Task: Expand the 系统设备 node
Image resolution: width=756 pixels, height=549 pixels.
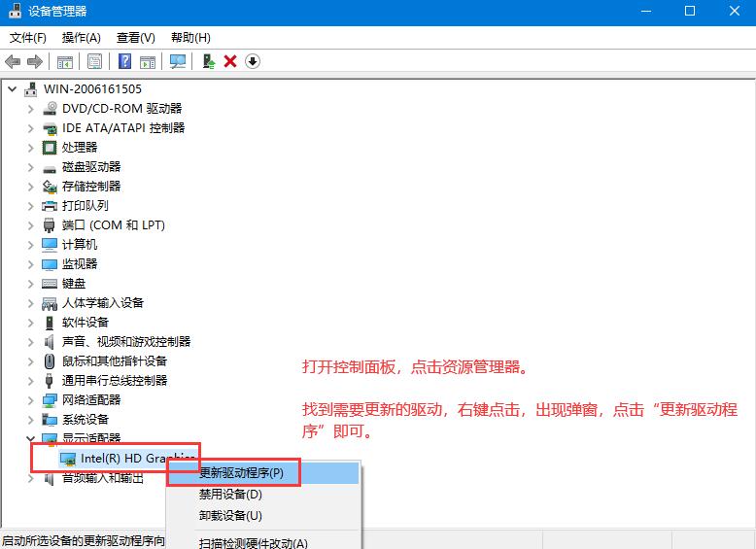Action: [31, 420]
